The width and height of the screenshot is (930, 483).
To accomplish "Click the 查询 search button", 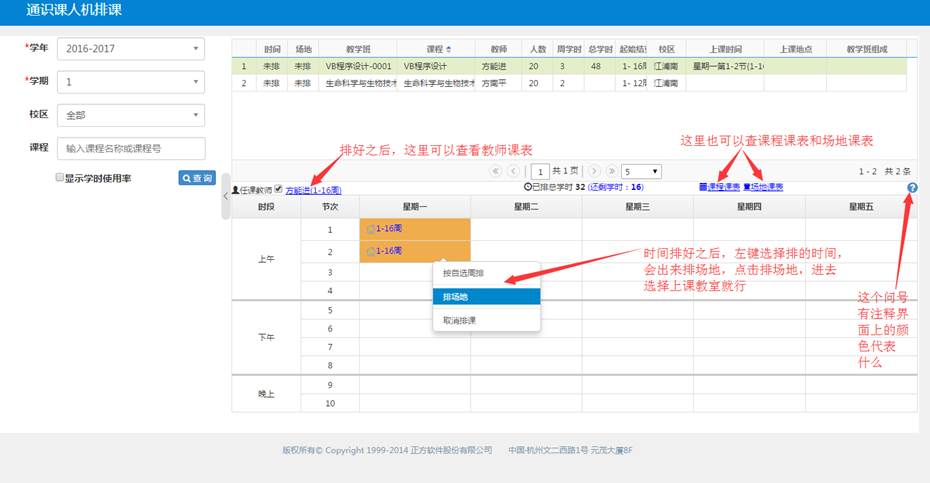I will pos(197,178).
